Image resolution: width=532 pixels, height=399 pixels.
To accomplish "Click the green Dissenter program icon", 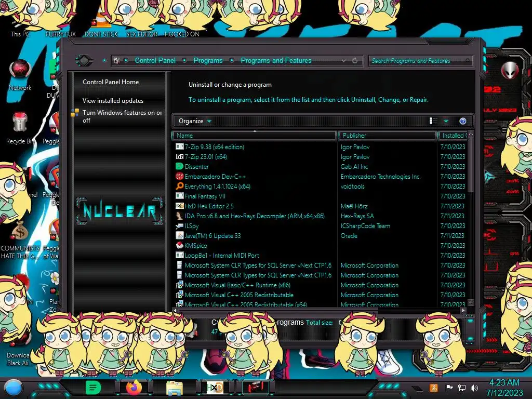I will (x=179, y=166).
